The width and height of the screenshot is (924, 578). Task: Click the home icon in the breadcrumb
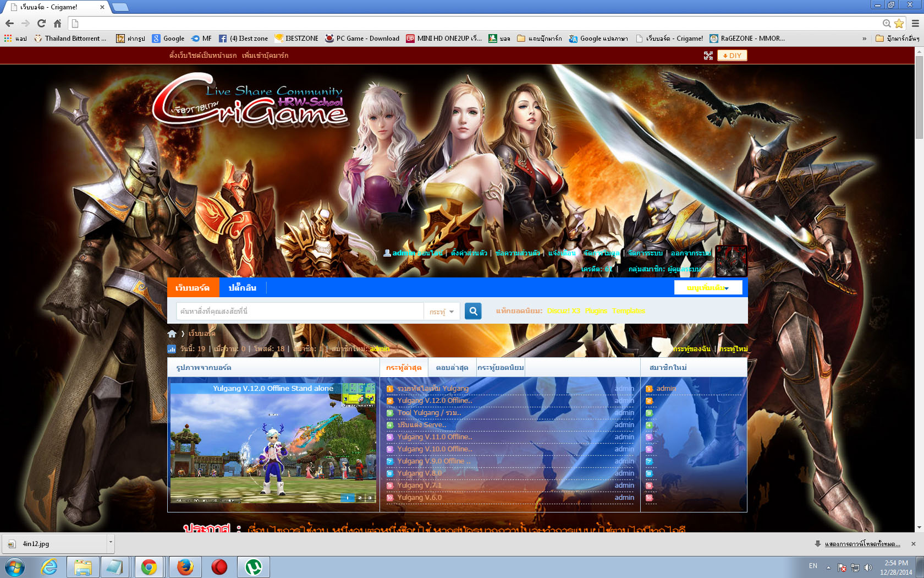point(172,334)
